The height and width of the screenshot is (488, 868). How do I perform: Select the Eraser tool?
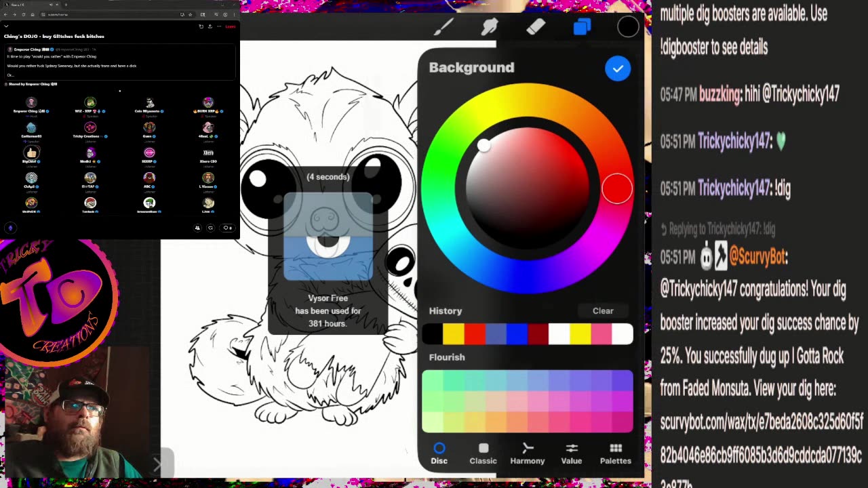pyautogui.click(x=536, y=26)
